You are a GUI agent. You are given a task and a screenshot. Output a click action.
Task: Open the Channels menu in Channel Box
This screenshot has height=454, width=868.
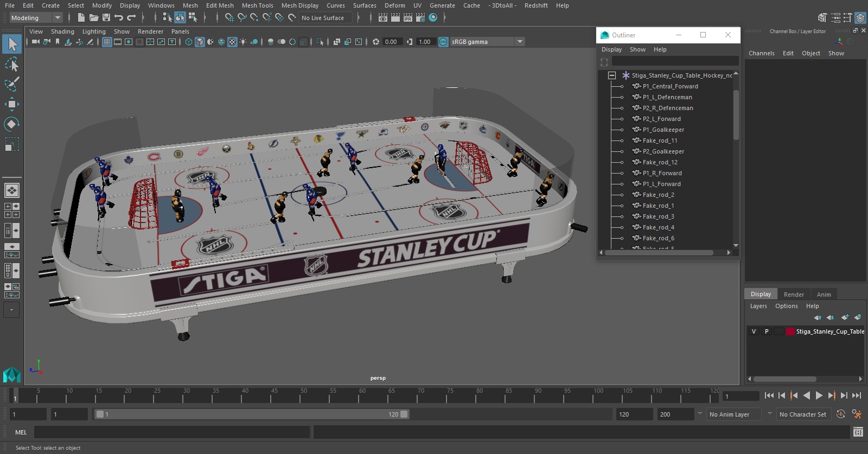pyautogui.click(x=761, y=53)
